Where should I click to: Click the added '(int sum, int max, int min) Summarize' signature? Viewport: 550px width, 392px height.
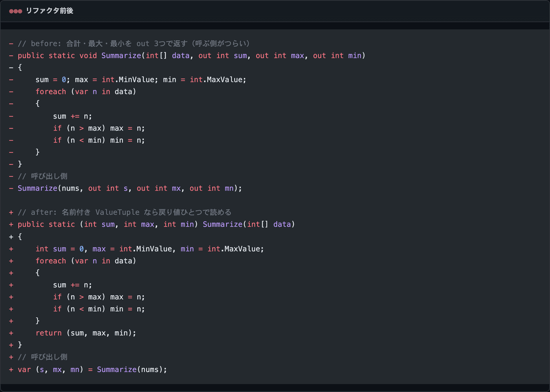(x=156, y=224)
